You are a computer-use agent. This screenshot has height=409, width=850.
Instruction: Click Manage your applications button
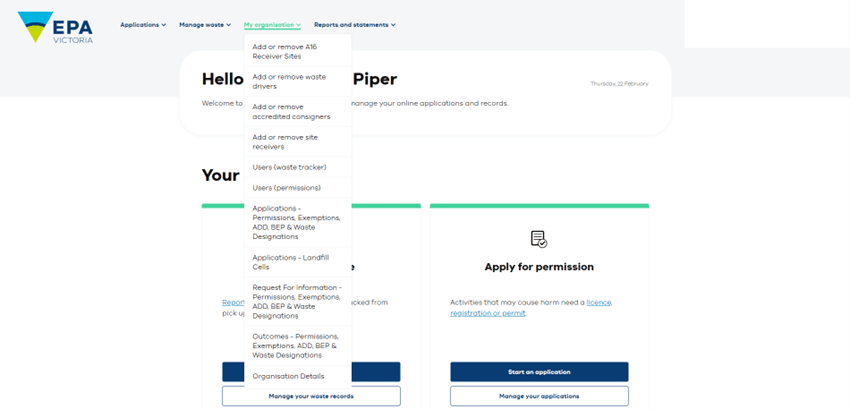click(539, 396)
